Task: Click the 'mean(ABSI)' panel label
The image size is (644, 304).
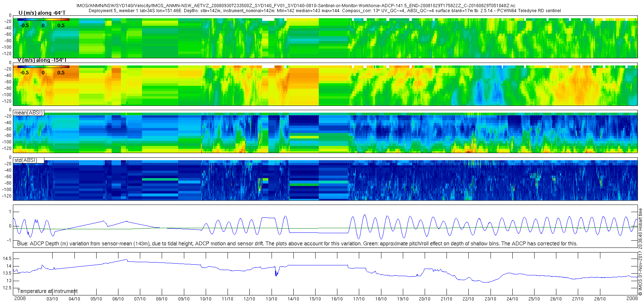Action: (29, 113)
